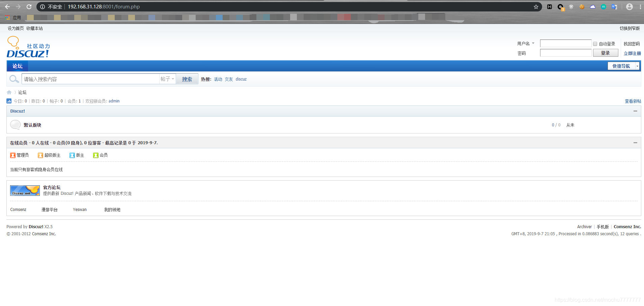Click the Discuz! link in Powered by footer
Viewport: 644px width, 306px height.
coord(36,227)
